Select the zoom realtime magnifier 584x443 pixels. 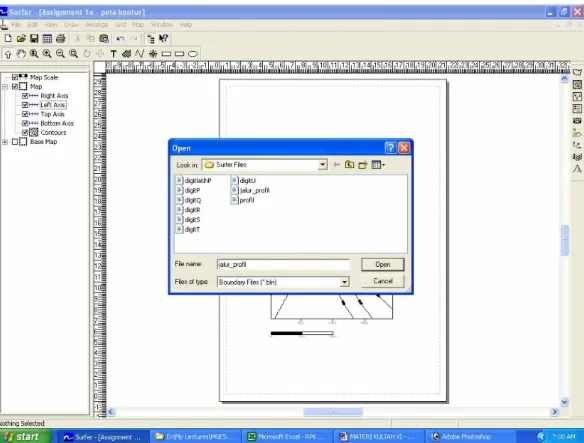tap(34, 54)
